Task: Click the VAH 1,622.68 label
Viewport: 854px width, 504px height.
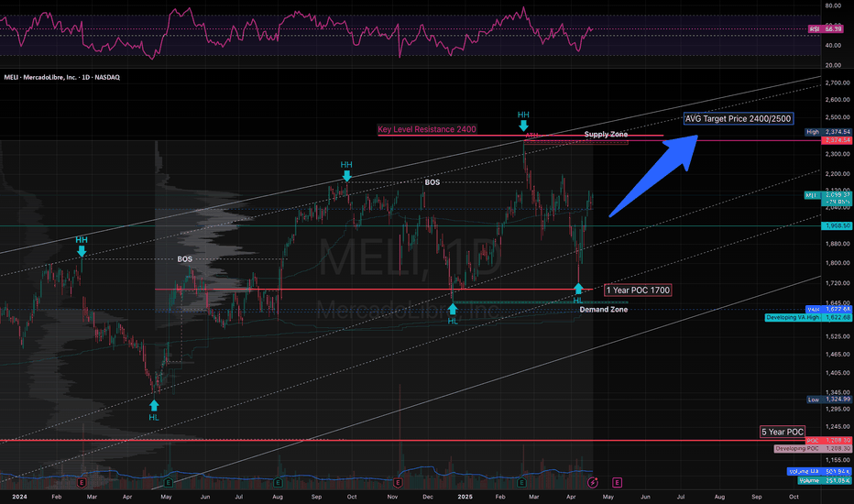Action: 828,310
